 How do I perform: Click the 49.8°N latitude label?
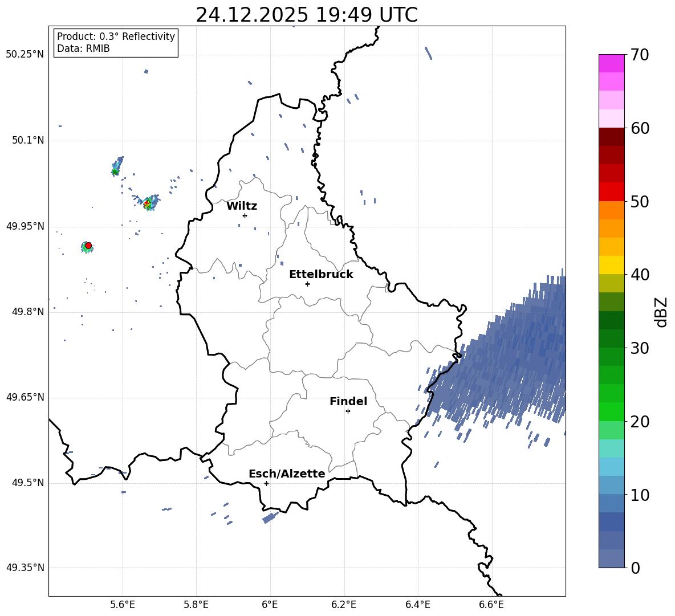[28, 312]
